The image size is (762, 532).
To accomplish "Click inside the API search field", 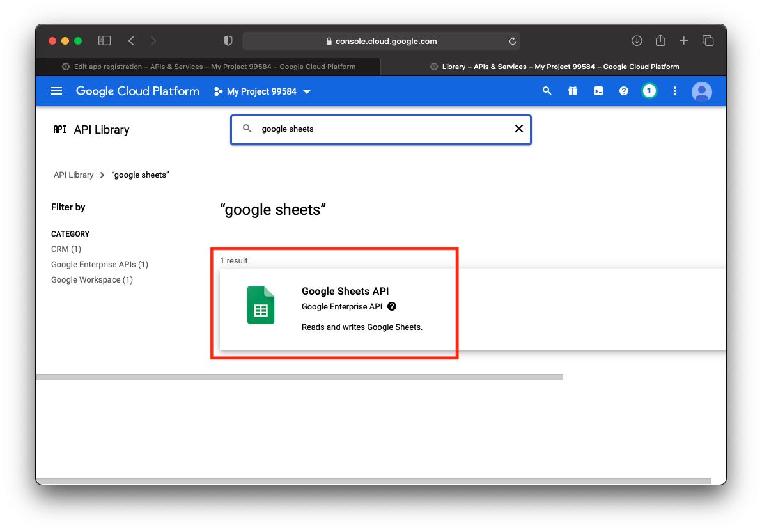I will [381, 129].
